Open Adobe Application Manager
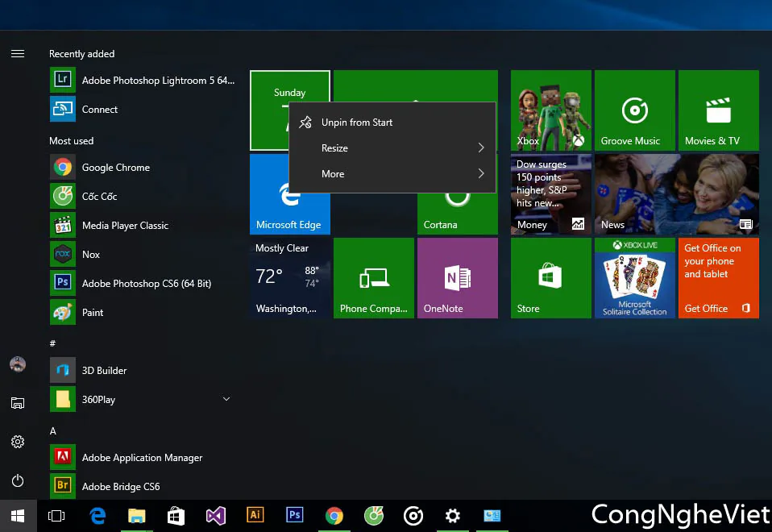 point(143,458)
